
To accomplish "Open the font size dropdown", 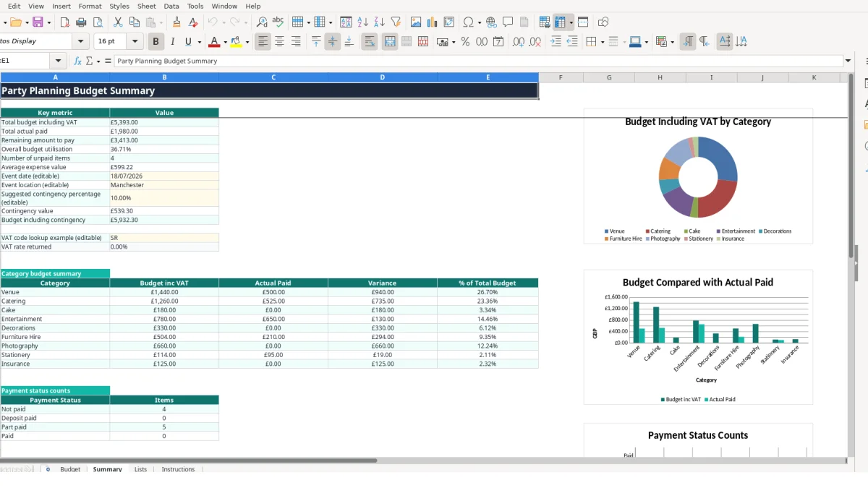I will click(x=135, y=41).
